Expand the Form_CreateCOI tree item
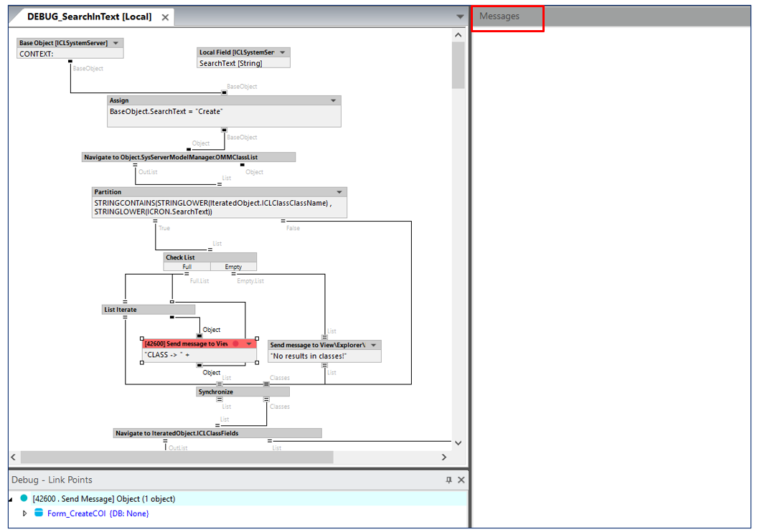The height and width of the screenshot is (532, 757). [x=24, y=513]
